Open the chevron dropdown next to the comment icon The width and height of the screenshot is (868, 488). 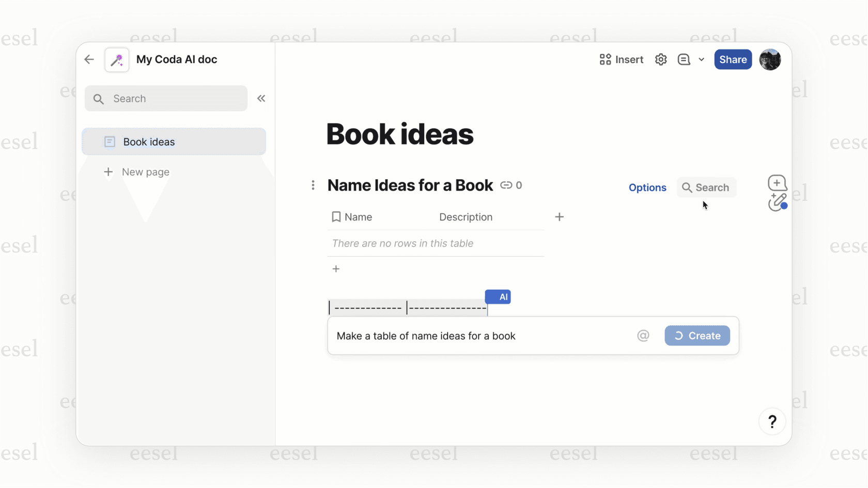(x=701, y=59)
